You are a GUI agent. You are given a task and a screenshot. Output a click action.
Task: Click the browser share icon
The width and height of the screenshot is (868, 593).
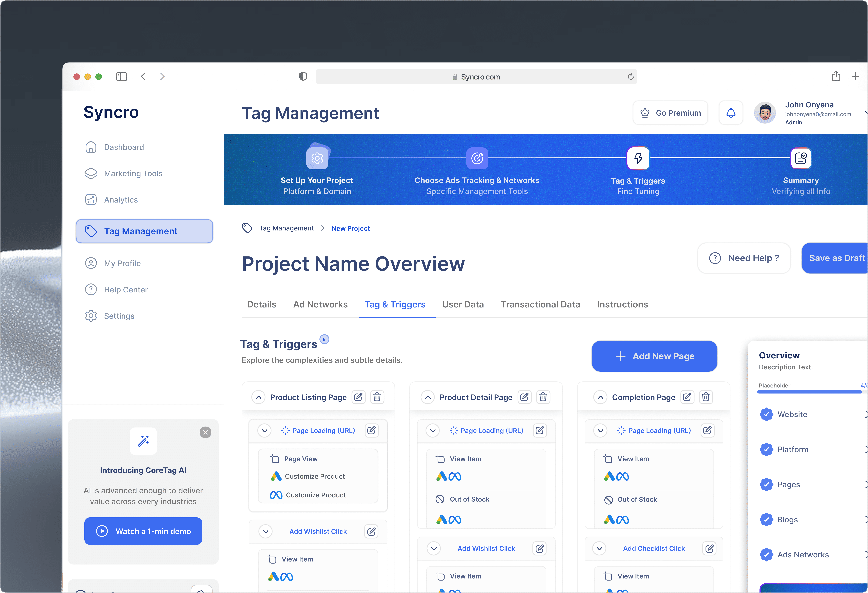[x=836, y=76]
